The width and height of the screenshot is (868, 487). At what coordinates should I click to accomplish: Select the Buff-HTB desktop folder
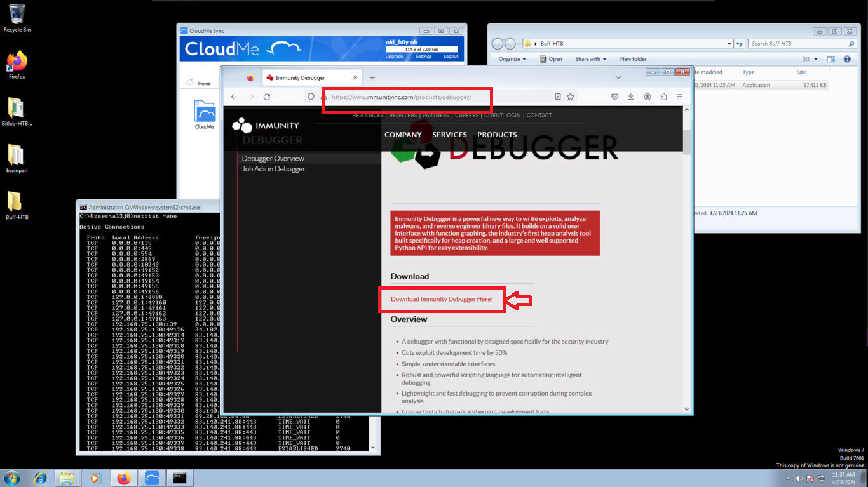pos(17,206)
